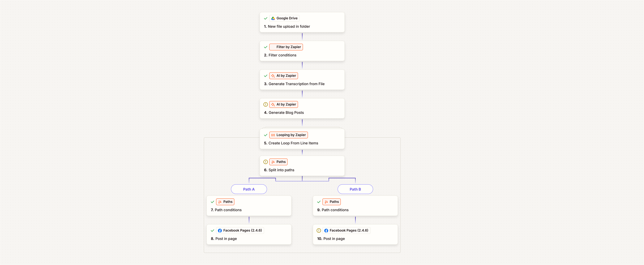The image size is (644, 265).
Task: Open step 6 Split into paths
Action: [x=302, y=166]
